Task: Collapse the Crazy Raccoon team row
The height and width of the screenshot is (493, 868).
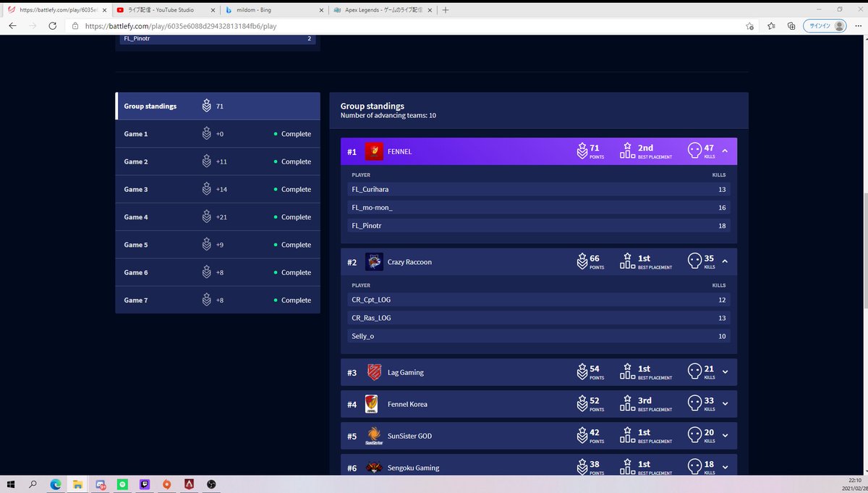Action: (725, 261)
